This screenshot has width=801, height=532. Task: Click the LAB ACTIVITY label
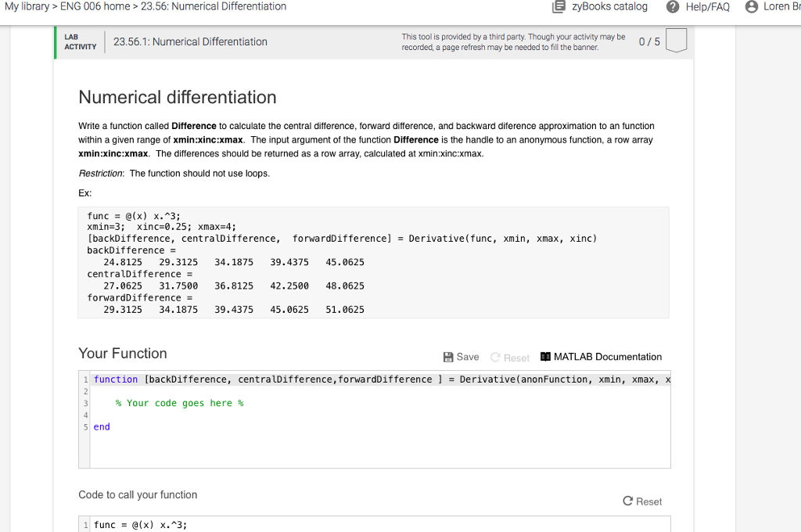[x=81, y=42]
